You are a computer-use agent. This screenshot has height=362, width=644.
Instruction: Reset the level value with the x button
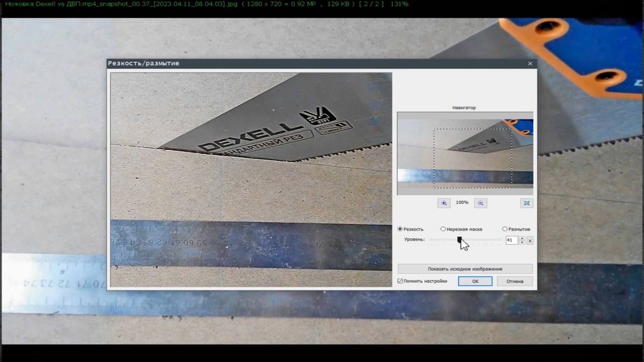530,240
